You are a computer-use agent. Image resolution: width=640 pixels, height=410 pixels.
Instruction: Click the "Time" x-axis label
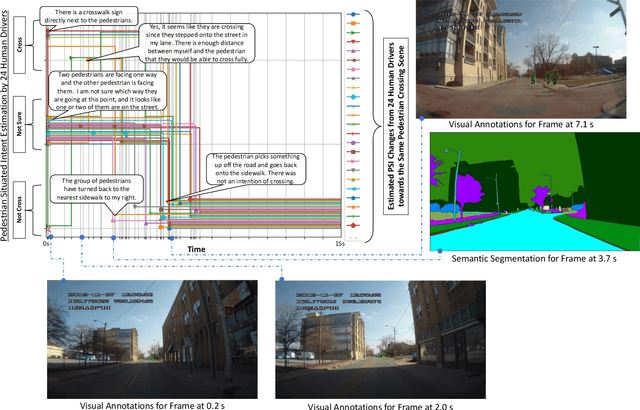point(196,247)
